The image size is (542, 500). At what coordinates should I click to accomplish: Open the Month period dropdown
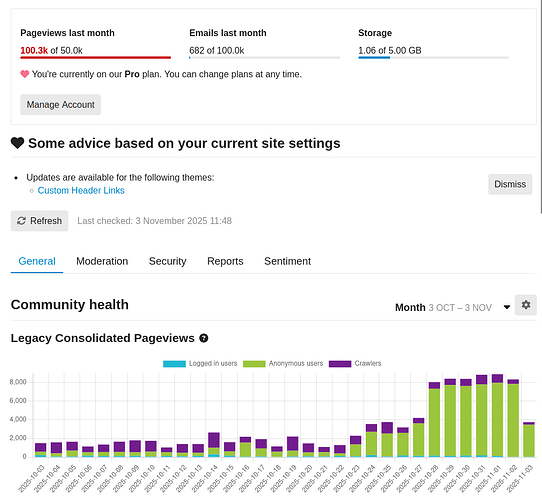[x=453, y=307]
